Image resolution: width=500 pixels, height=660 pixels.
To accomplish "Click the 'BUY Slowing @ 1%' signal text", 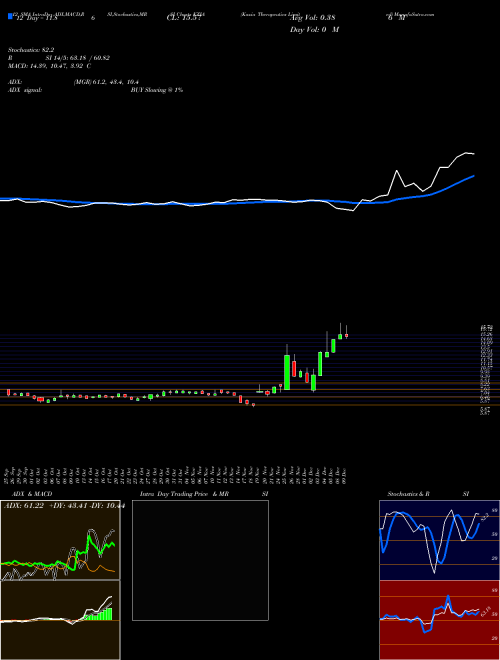I will click(157, 90).
